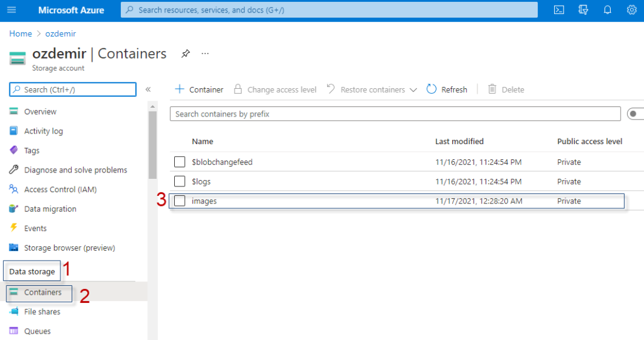
Task: Click the Delete trash icon
Action: coord(492,89)
